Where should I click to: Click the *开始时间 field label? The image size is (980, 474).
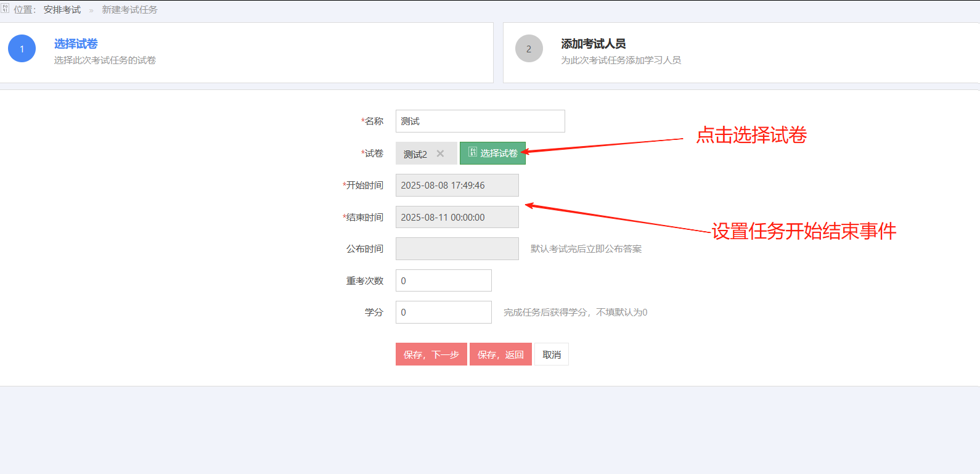[x=363, y=186]
